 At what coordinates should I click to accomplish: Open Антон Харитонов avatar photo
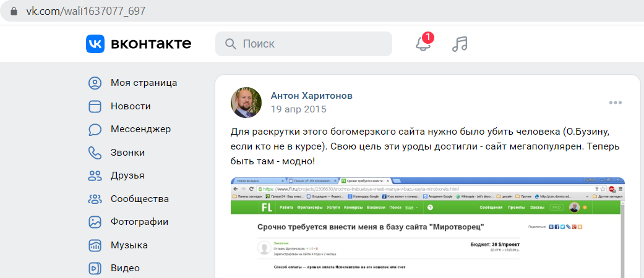point(246,103)
